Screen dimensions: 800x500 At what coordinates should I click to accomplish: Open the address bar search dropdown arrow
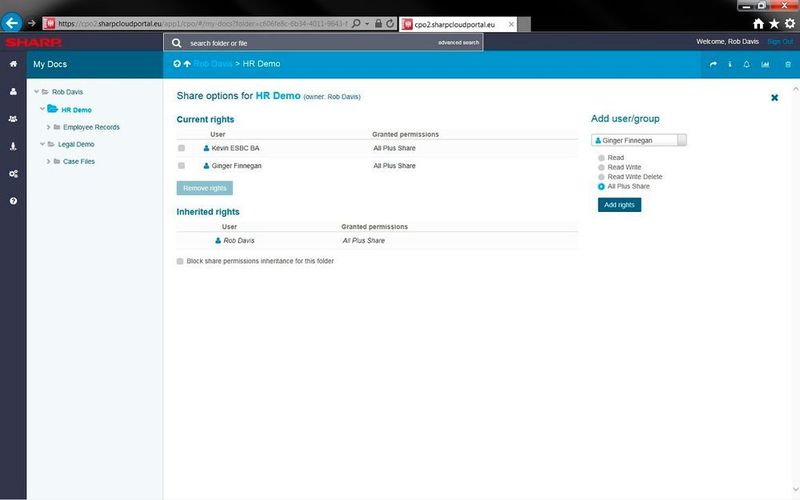367,23
